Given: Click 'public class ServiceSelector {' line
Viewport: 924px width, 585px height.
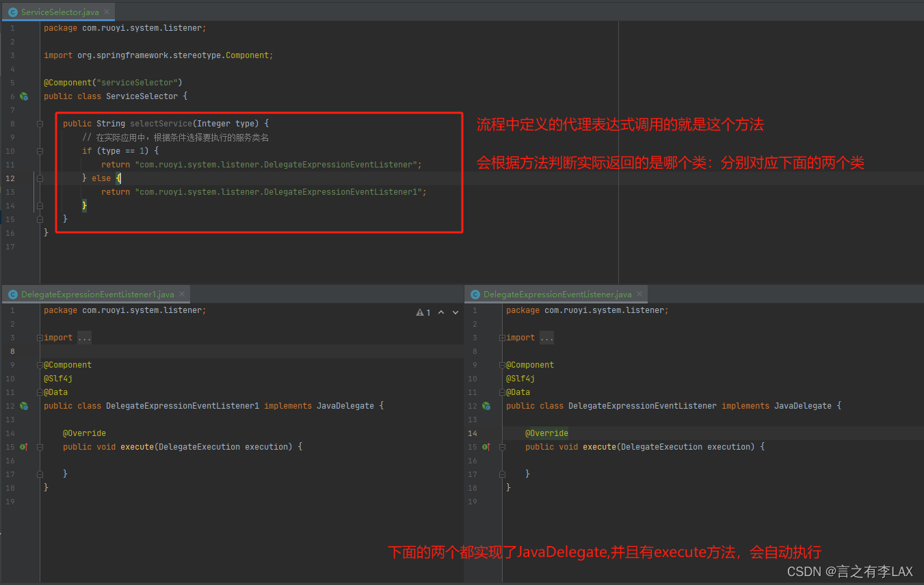Looking at the screenshot, I should click(115, 96).
